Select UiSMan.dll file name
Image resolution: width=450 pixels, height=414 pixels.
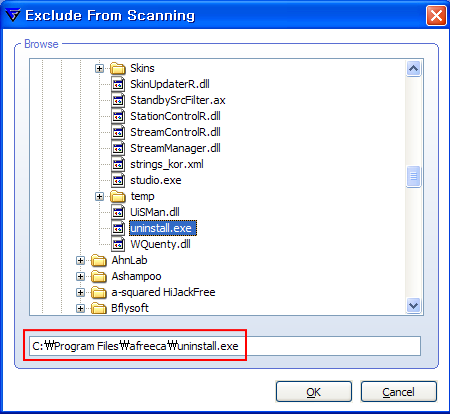click(155, 212)
